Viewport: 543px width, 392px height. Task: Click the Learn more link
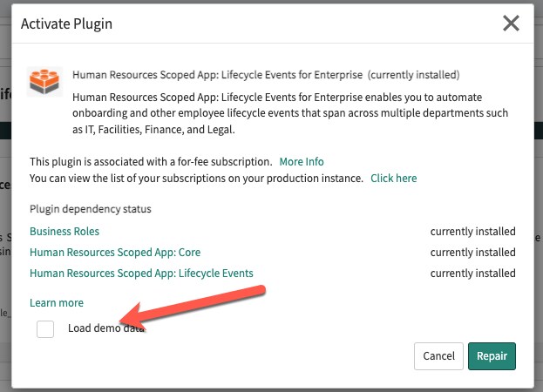point(57,303)
